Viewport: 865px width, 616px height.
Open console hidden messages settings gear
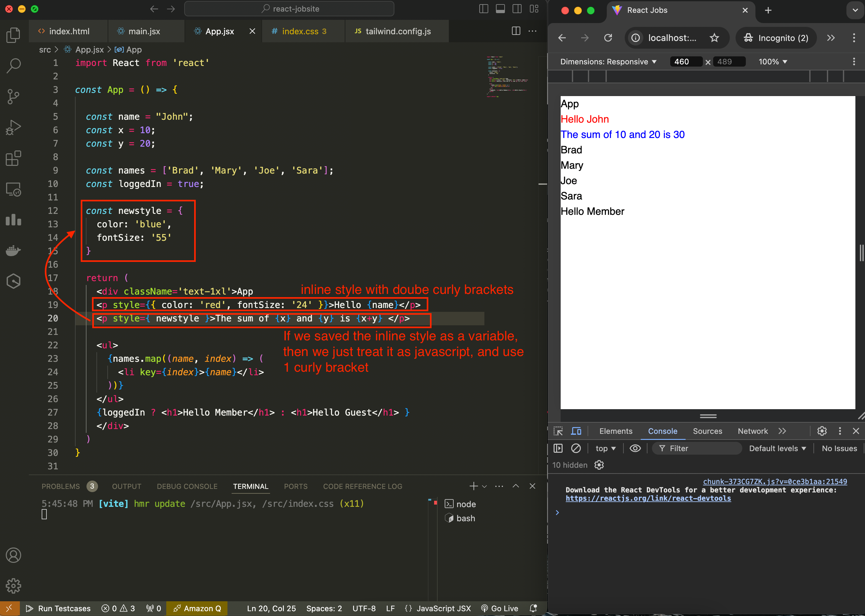tap(599, 465)
